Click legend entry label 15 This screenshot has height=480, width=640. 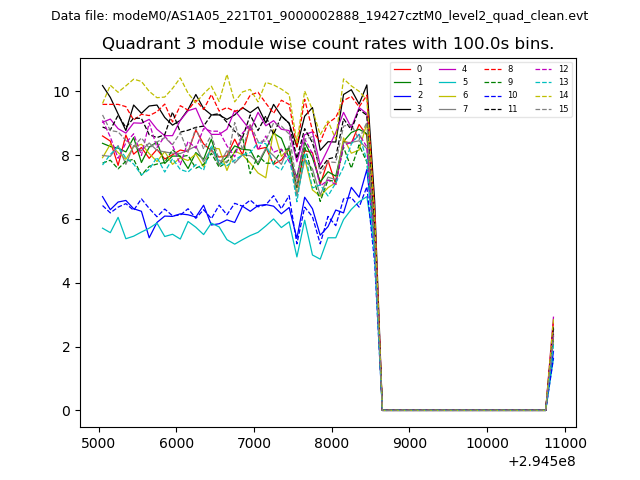coord(563,108)
